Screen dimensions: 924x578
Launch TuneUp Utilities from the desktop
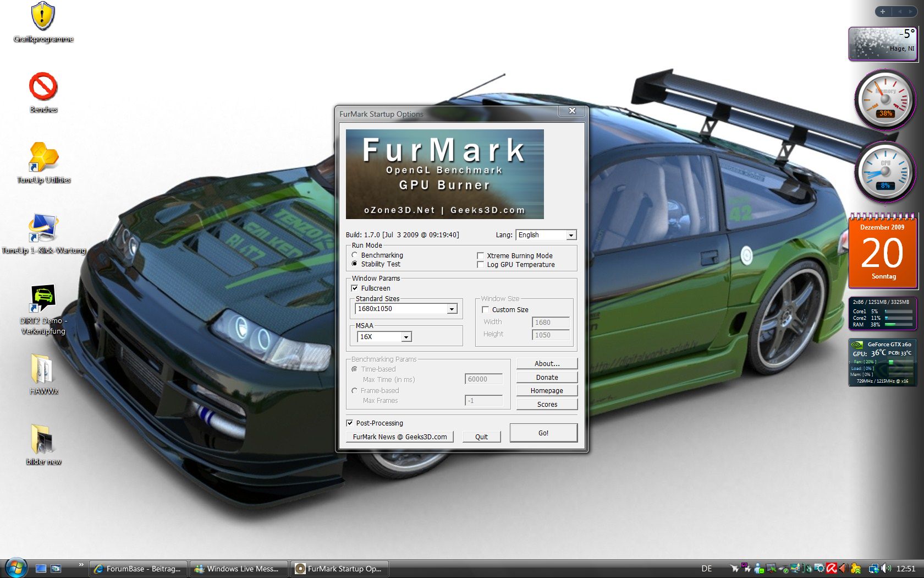(43, 163)
